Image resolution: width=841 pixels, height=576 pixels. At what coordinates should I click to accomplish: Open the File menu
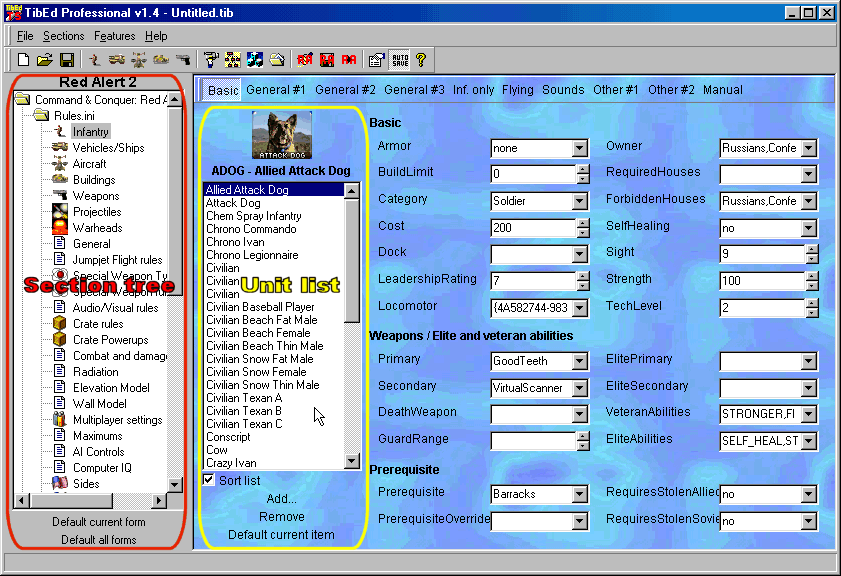point(25,36)
